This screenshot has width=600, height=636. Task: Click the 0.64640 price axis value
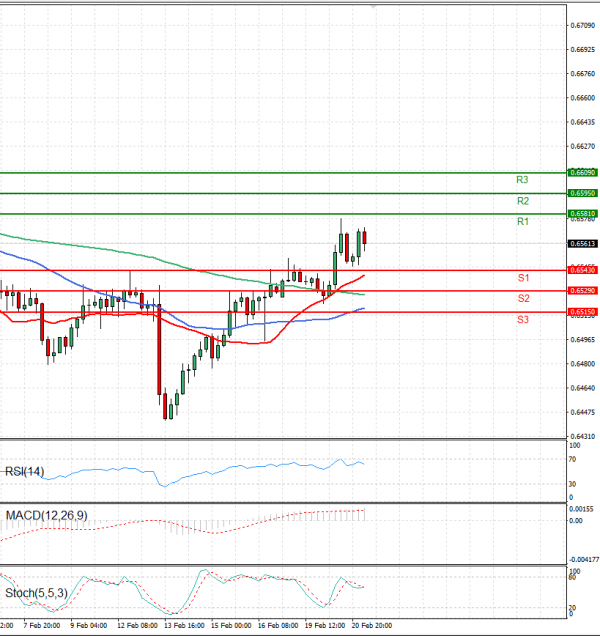[x=583, y=388]
